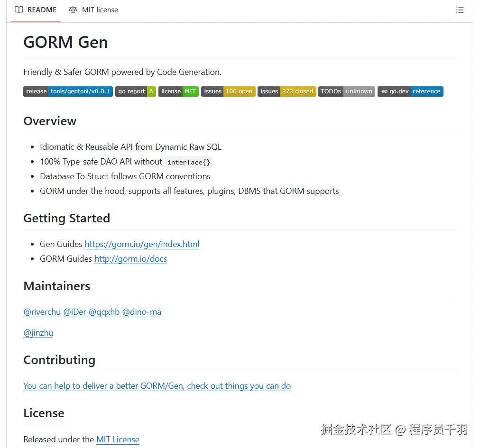The height and width of the screenshot is (448, 480).
Task: Visit maintainer @iDer profile
Action: (x=74, y=312)
